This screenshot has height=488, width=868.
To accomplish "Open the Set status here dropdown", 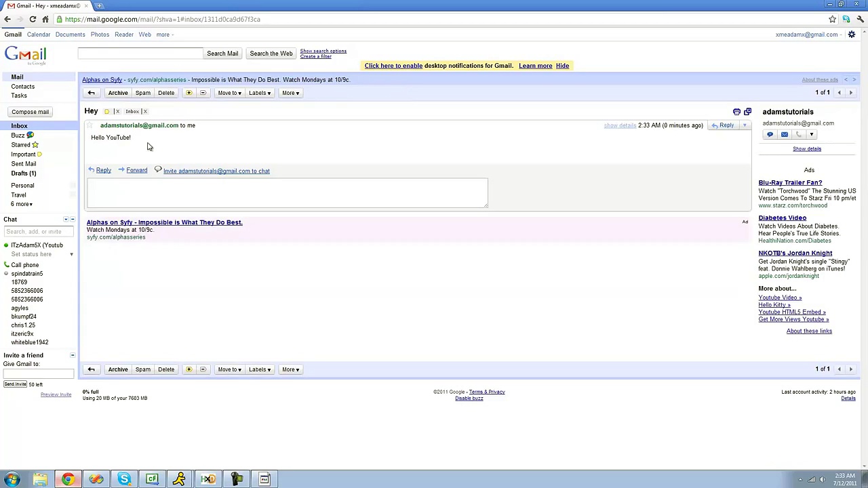I will click(71, 254).
